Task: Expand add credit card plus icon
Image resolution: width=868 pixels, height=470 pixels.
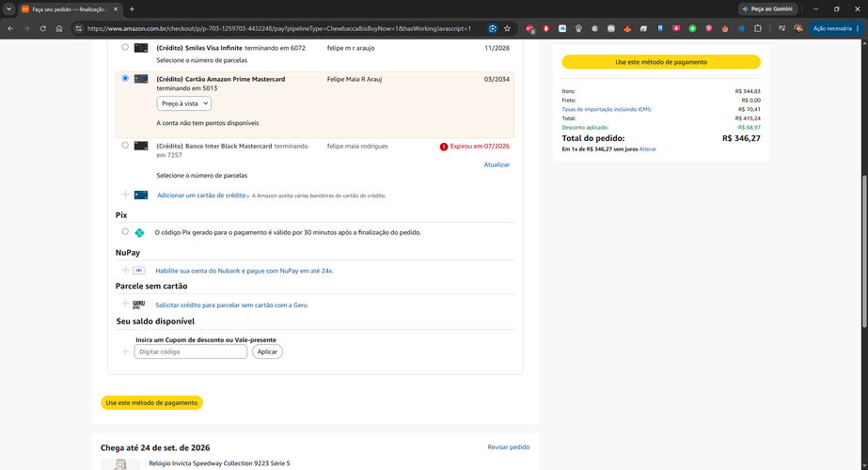Action: [125, 195]
